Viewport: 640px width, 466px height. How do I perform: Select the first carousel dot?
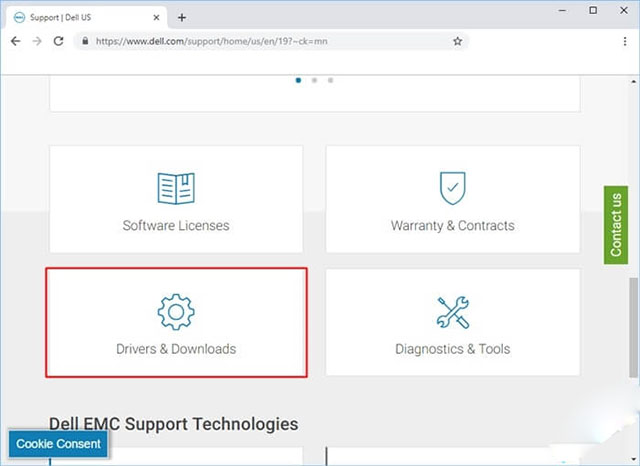coord(298,80)
